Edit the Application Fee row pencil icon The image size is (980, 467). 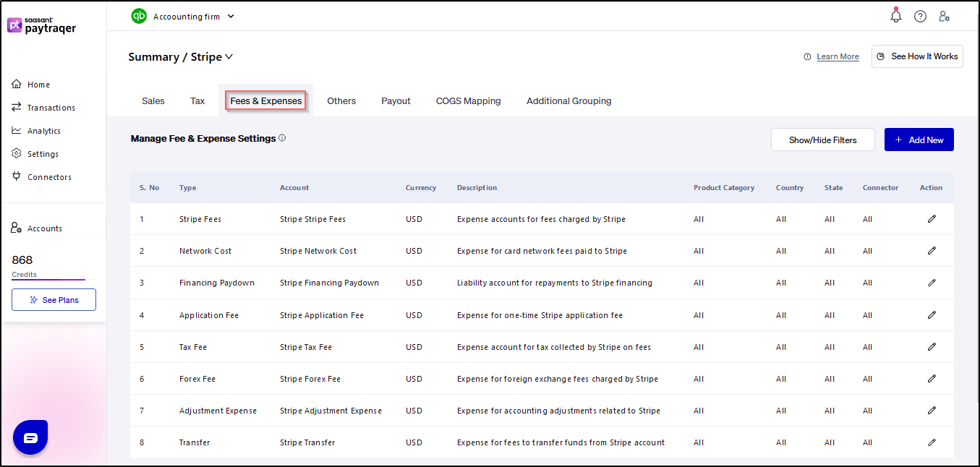(932, 314)
